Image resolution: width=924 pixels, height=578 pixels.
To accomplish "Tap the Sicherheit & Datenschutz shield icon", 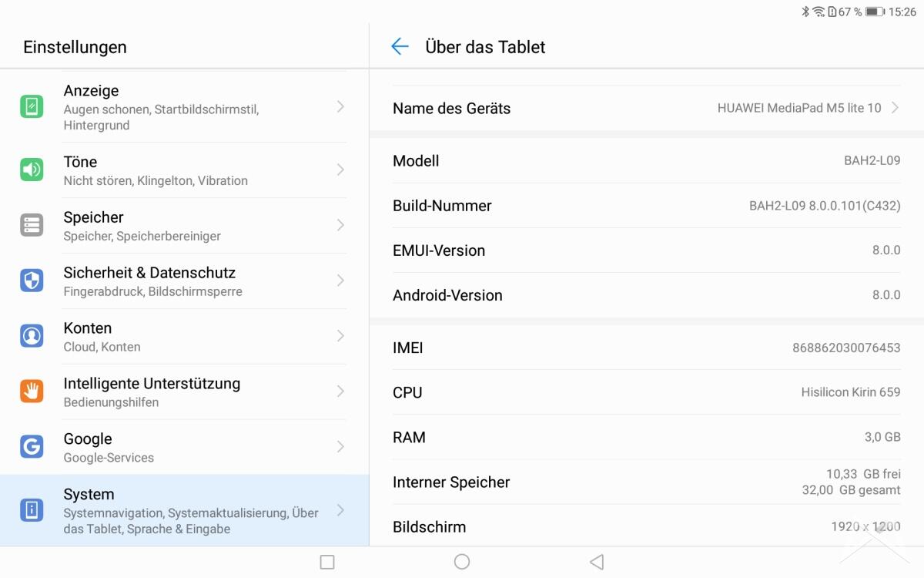I will tap(32, 281).
